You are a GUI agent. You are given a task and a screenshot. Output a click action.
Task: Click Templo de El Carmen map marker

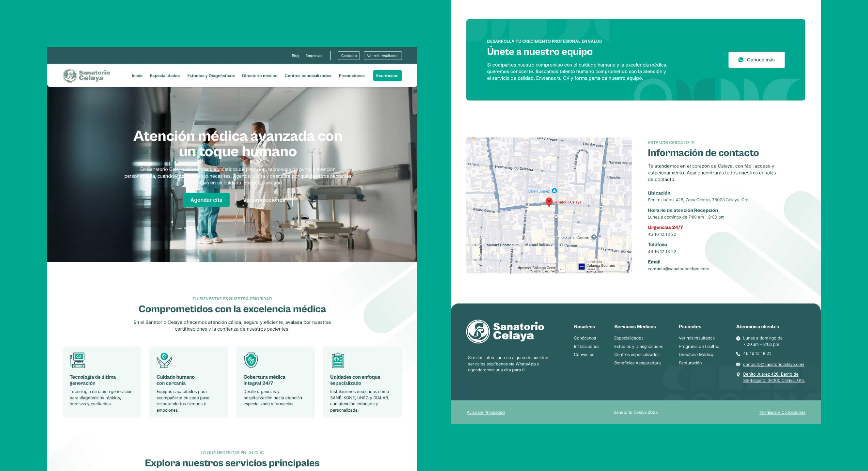594,237
